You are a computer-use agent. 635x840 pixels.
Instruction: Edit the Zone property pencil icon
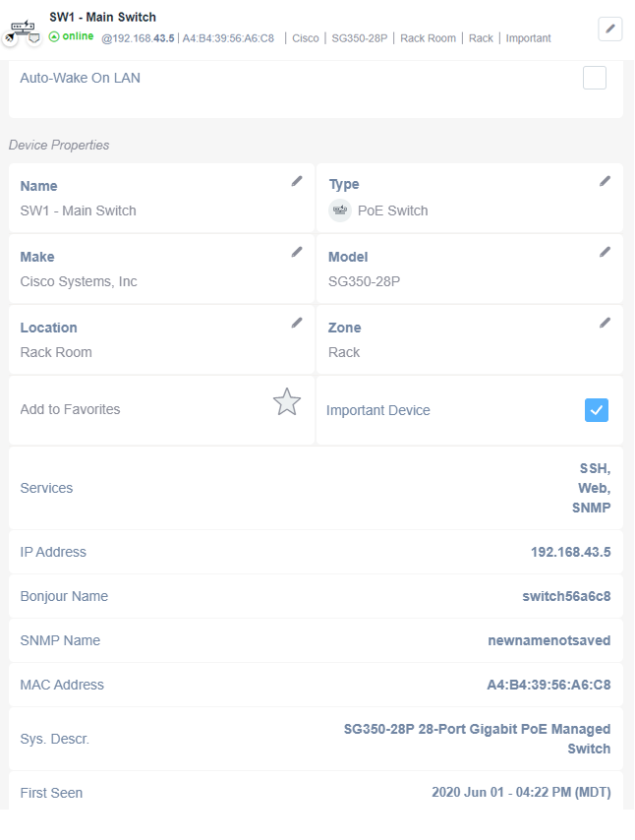(605, 323)
